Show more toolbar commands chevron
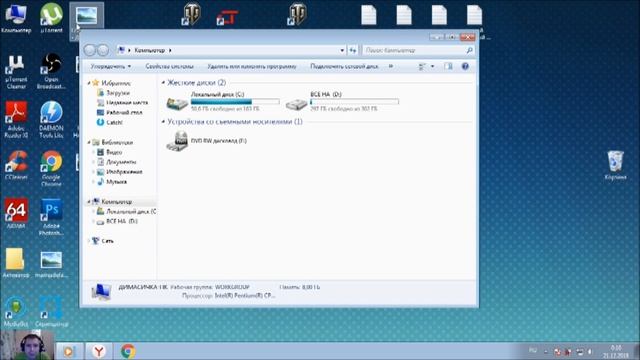 click(391, 66)
